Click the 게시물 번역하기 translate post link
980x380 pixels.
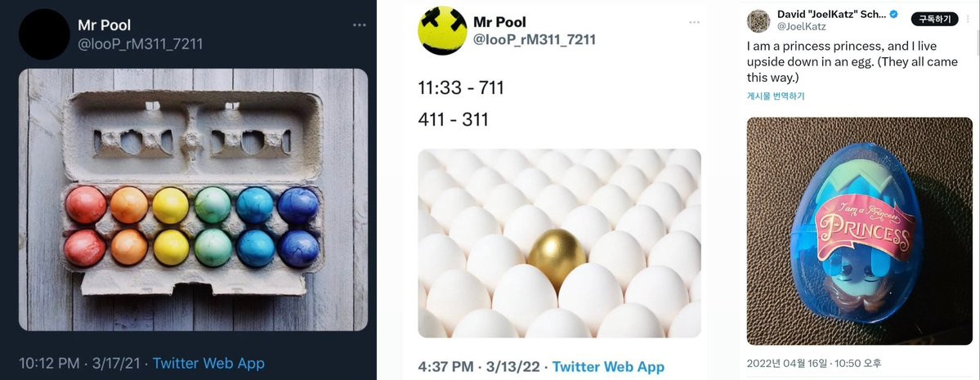click(776, 96)
